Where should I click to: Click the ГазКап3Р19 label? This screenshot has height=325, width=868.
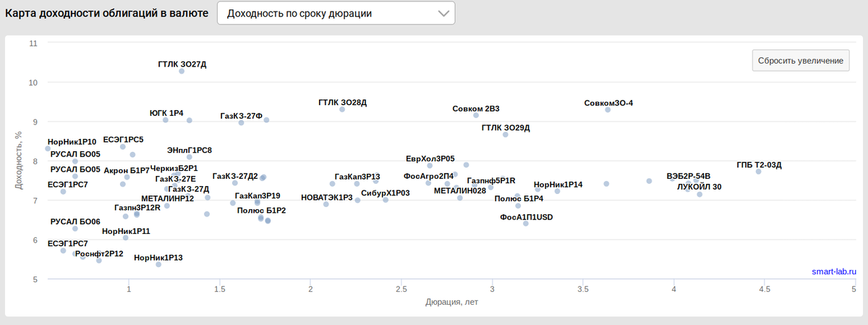(258, 195)
